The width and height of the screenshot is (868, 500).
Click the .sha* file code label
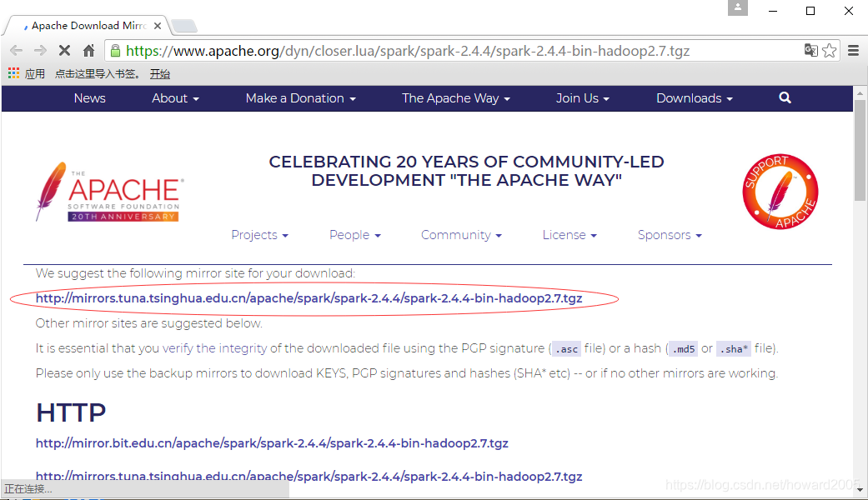coord(734,349)
